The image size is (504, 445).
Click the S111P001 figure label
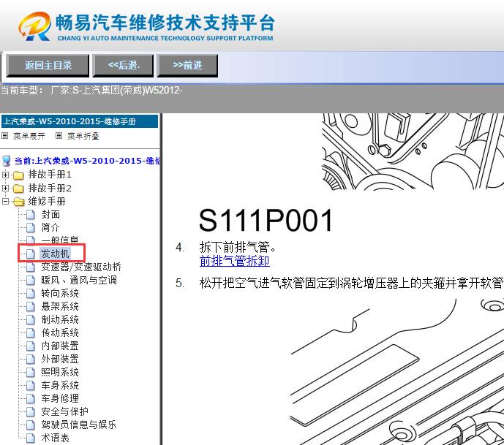[x=266, y=220]
